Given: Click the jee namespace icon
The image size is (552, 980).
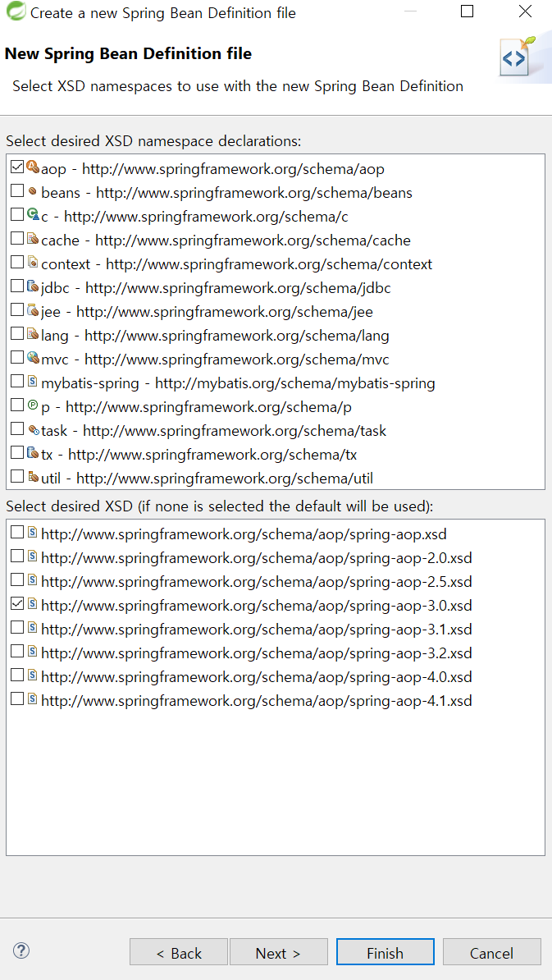Looking at the screenshot, I should 33,310.
